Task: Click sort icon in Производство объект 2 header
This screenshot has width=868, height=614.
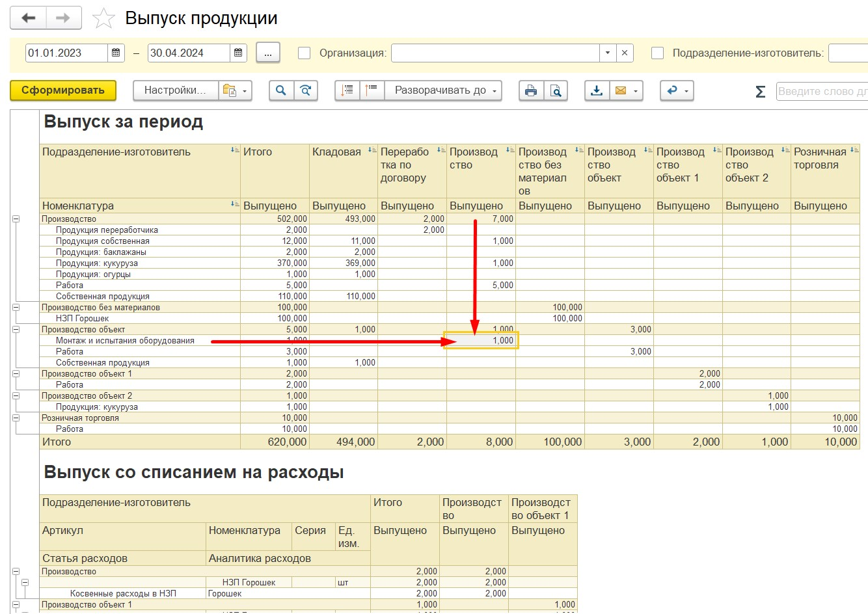Action: pyautogui.click(x=785, y=150)
